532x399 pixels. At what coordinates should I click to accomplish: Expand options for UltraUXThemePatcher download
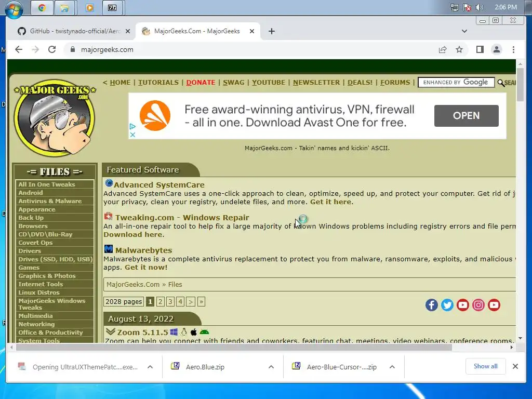[x=150, y=367]
